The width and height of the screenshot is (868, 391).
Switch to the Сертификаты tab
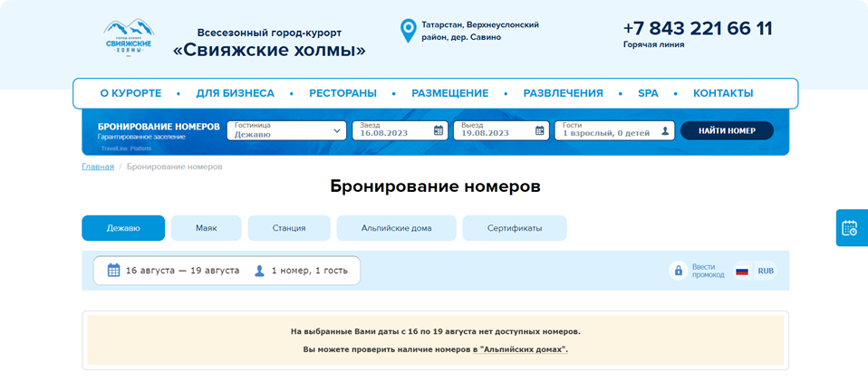click(x=515, y=228)
